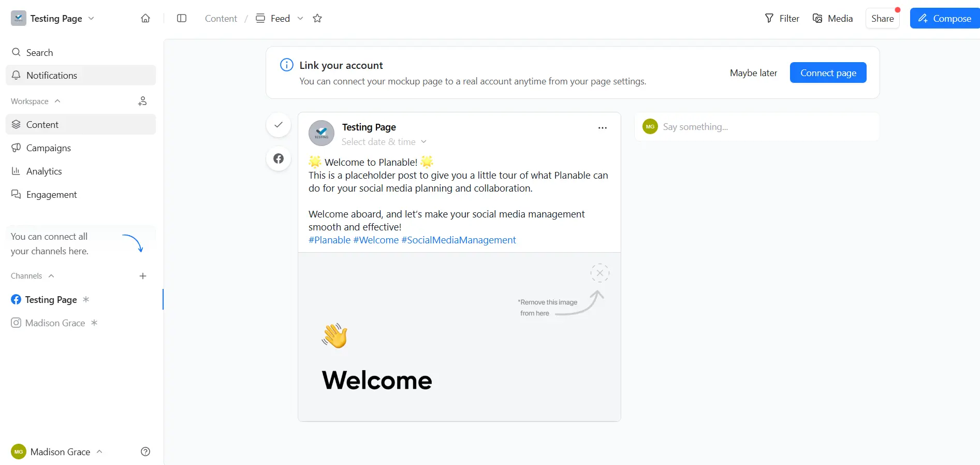Screen dimensions: 980x465
Task: Remove the welcome image with X icon
Action: click(x=600, y=273)
